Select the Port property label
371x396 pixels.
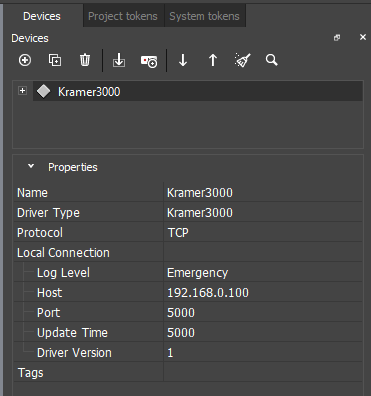[x=49, y=313]
